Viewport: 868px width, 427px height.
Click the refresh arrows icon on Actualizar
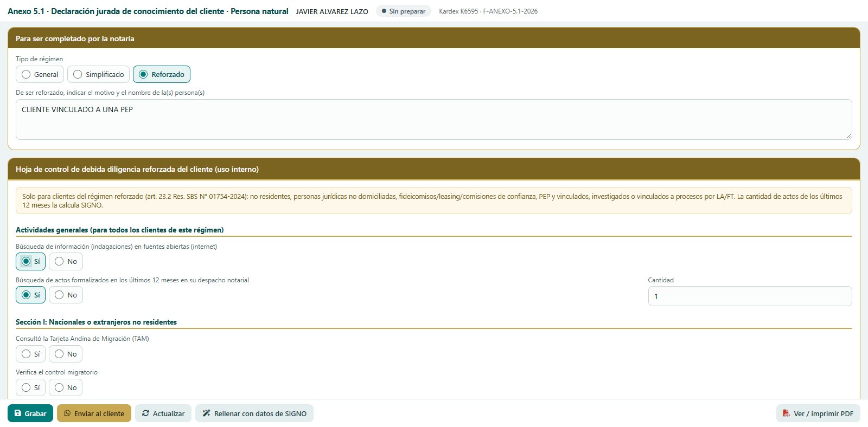click(145, 413)
